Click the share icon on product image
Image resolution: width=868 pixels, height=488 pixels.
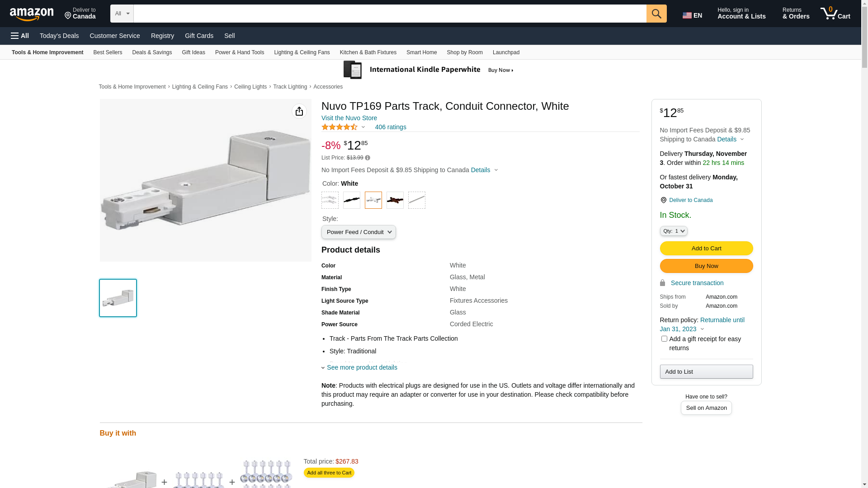299,111
